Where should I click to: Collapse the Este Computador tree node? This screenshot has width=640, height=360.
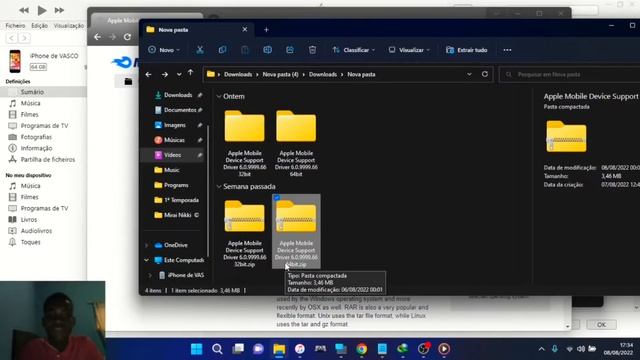tap(147, 260)
